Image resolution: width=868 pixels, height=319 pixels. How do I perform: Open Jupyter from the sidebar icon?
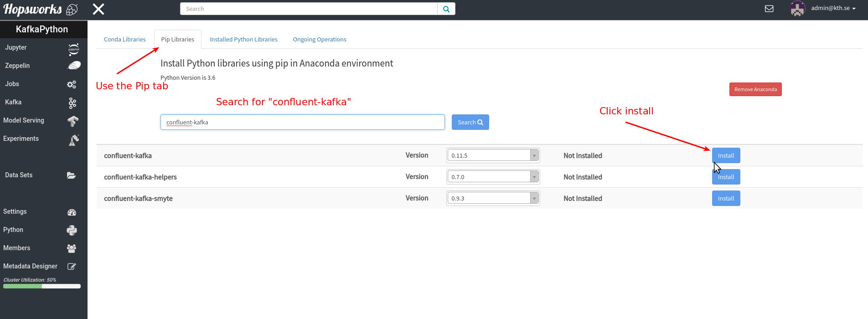click(x=74, y=49)
